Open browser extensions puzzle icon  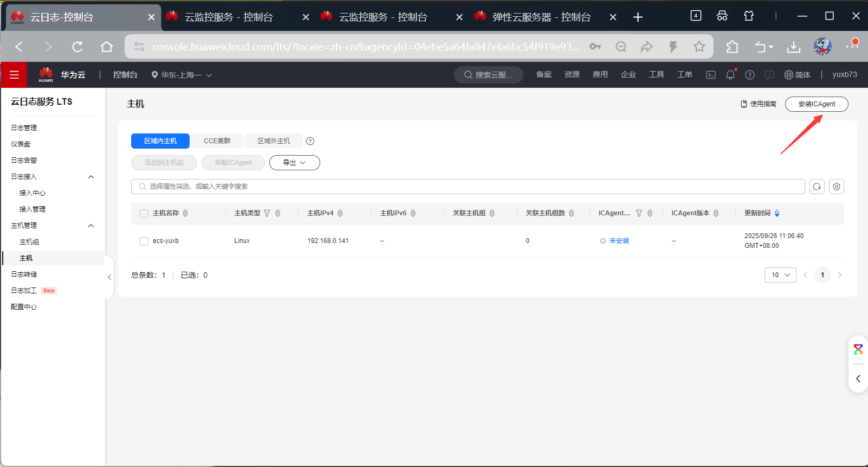point(732,47)
